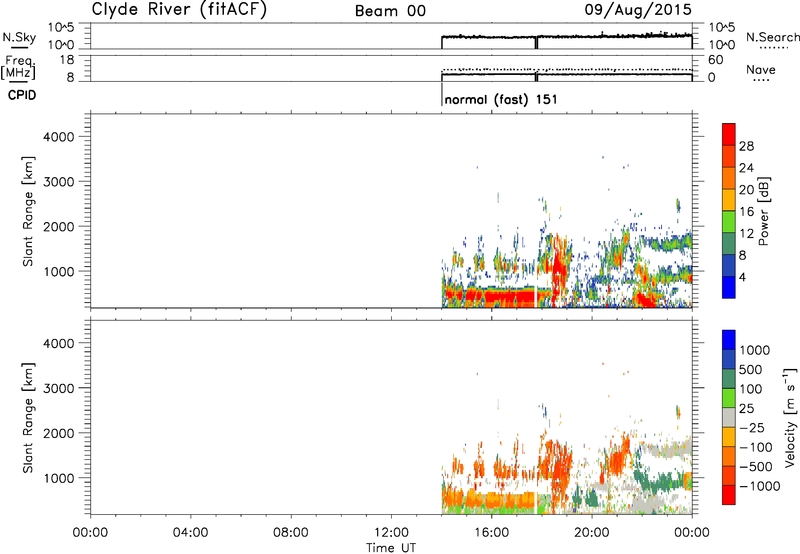Select the 28 label on power colorbar
This screenshot has height=554, width=800.
(x=746, y=146)
